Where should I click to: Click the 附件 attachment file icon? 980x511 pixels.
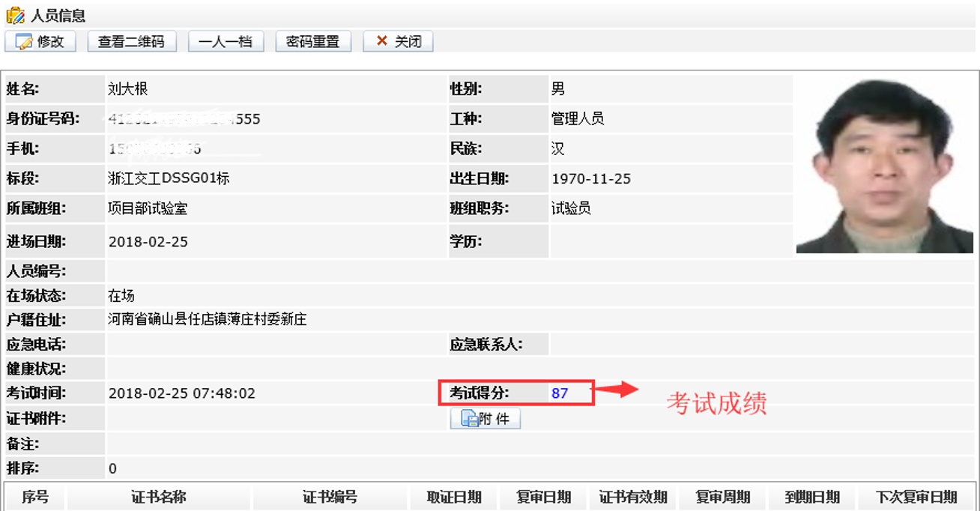click(470, 419)
